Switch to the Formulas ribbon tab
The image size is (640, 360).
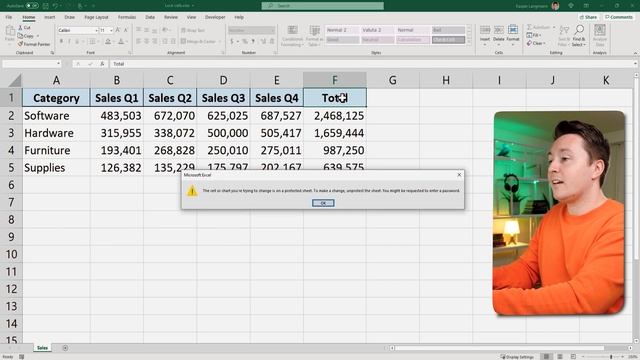click(127, 17)
